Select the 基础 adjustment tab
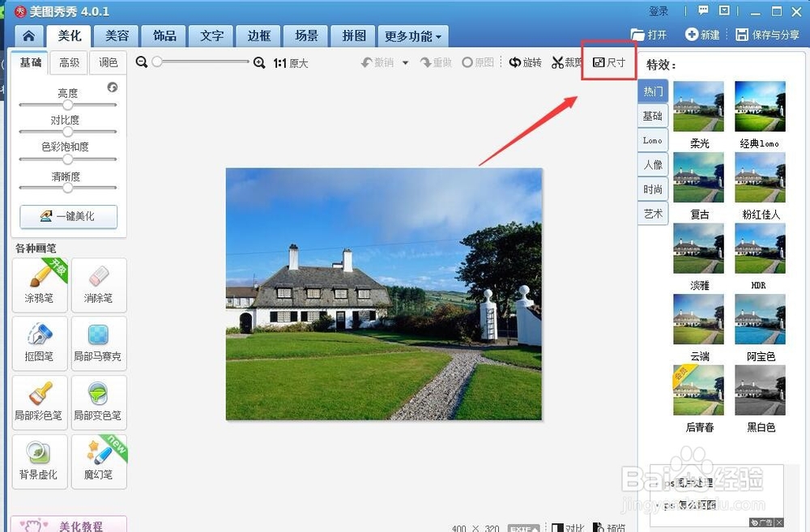 pos(30,62)
